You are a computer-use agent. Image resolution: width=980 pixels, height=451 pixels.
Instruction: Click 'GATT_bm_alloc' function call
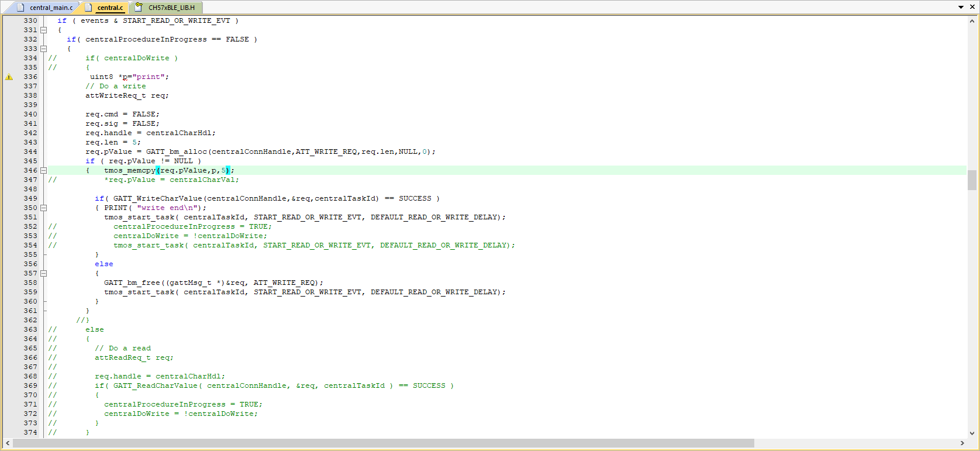coord(177,152)
